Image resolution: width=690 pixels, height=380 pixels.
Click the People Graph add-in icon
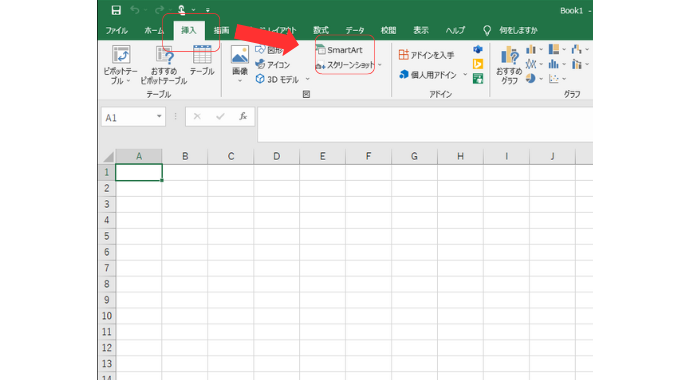pyautogui.click(x=478, y=79)
